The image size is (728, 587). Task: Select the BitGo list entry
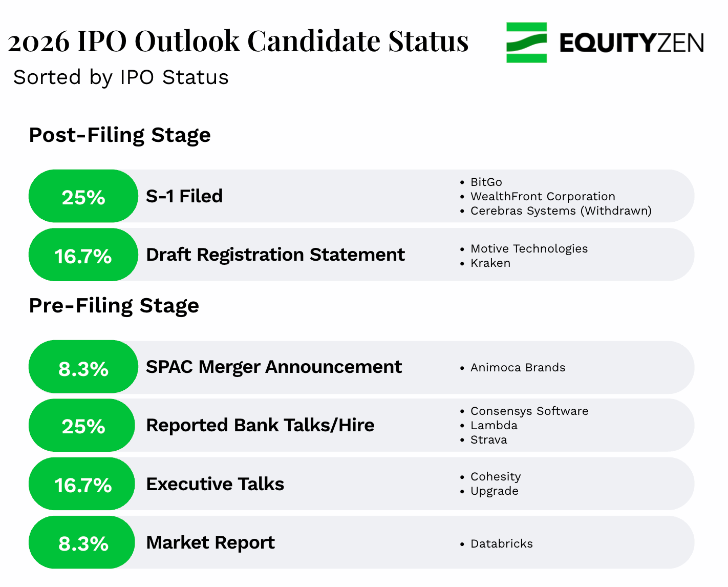(486, 182)
